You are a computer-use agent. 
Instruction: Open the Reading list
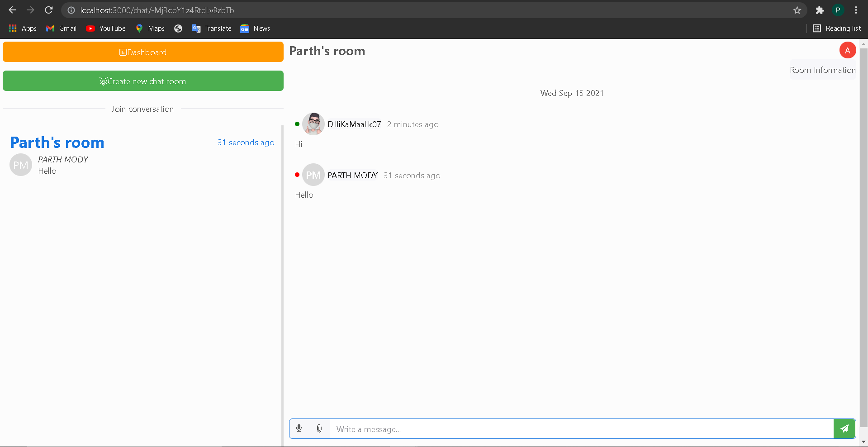(837, 29)
